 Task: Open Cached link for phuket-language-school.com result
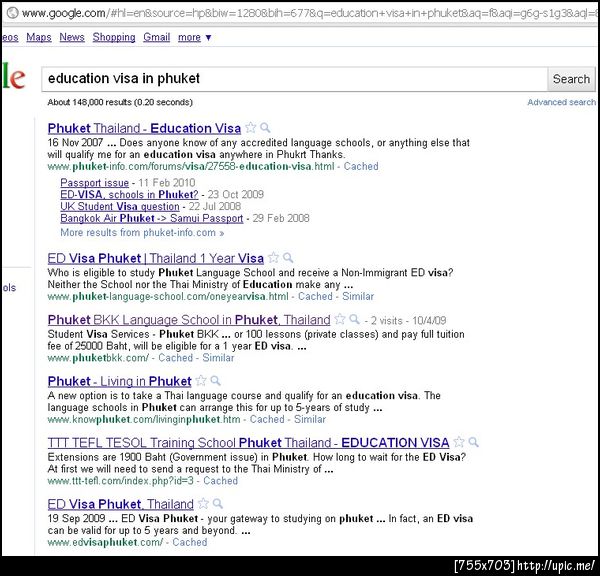point(315,297)
